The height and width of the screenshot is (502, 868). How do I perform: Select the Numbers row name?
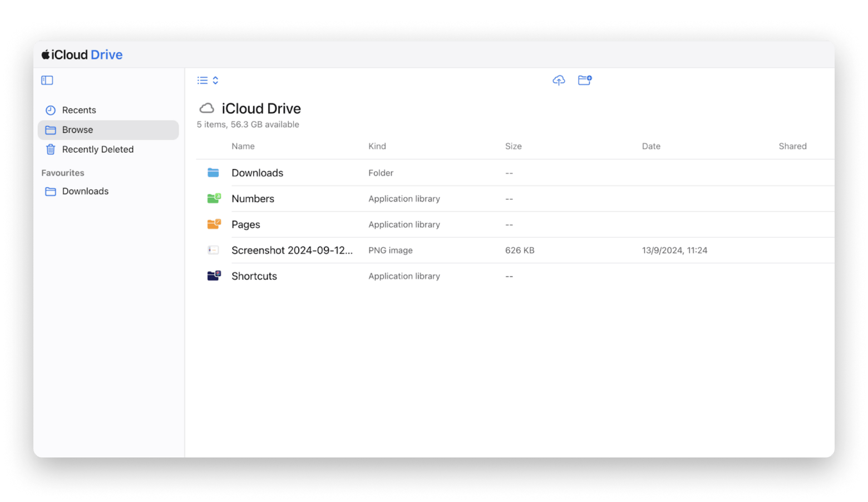(x=253, y=199)
